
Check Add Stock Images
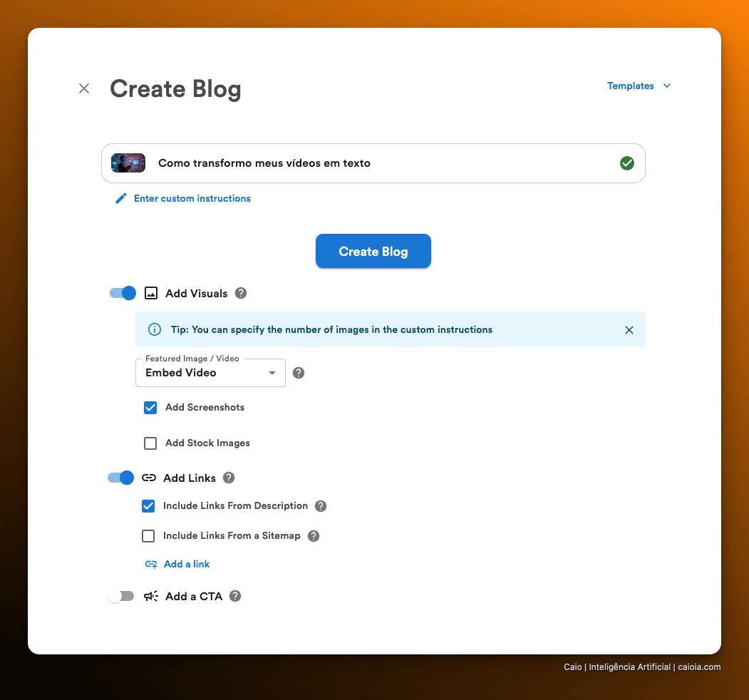(x=150, y=443)
